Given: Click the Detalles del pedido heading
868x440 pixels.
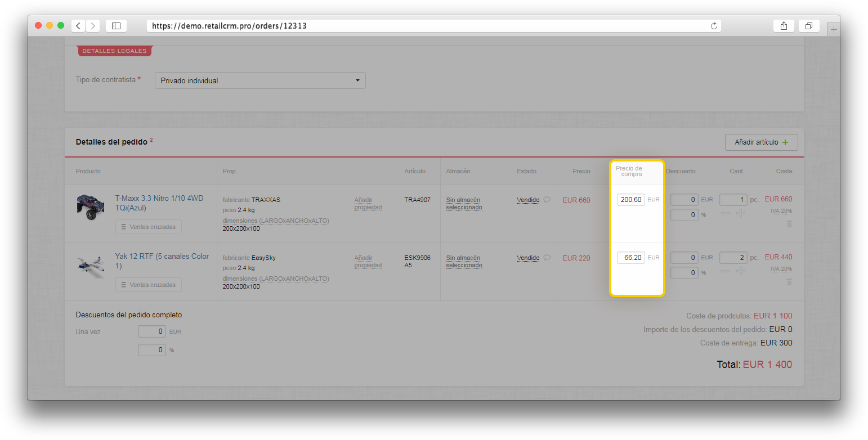Looking at the screenshot, I should pyautogui.click(x=111, y=142).
